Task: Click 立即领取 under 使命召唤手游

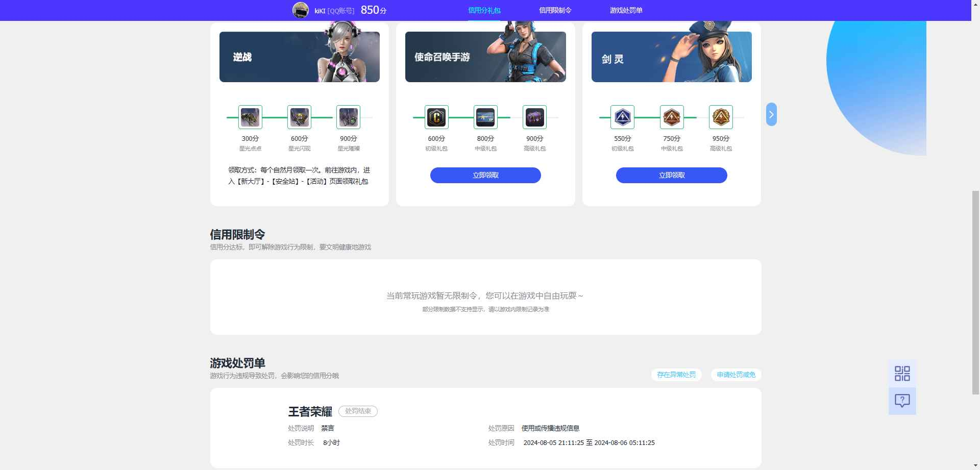Action: (x=485, y=175)
